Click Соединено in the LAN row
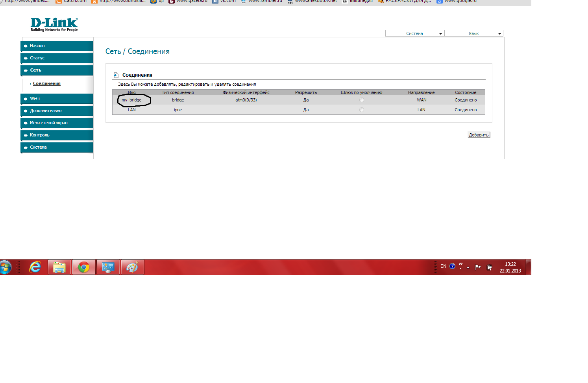Image resolution: width=588 pixels, height=383 pixels. click(466, 110)
